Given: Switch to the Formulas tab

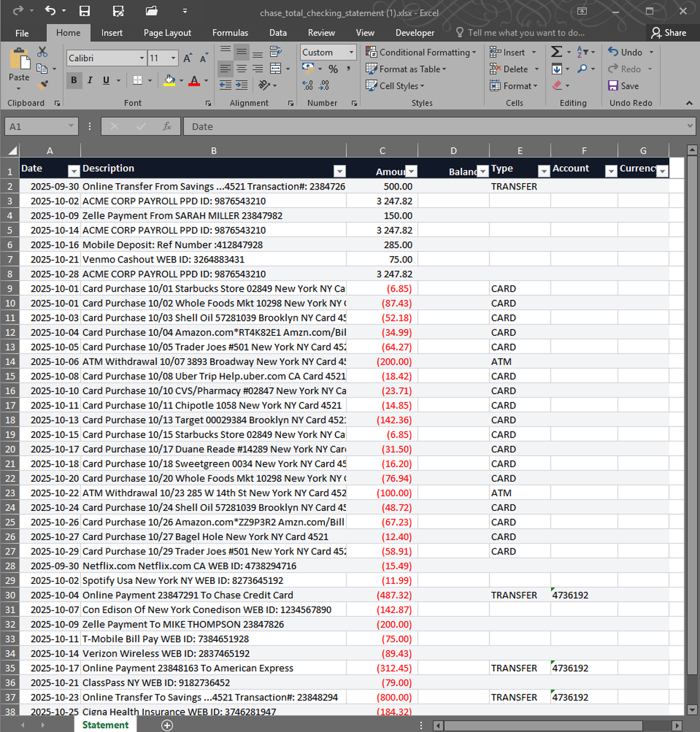Looking at the screenshot, I should [230, 33].
